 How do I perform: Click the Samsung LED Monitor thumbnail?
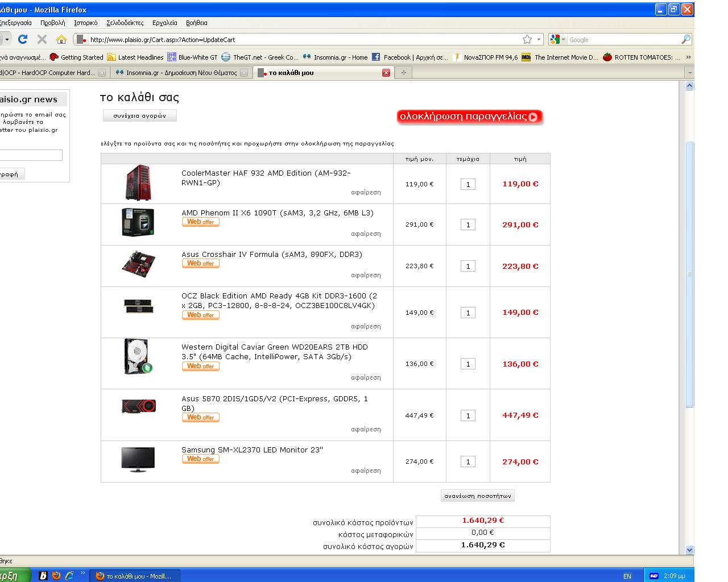pos(138,459)
